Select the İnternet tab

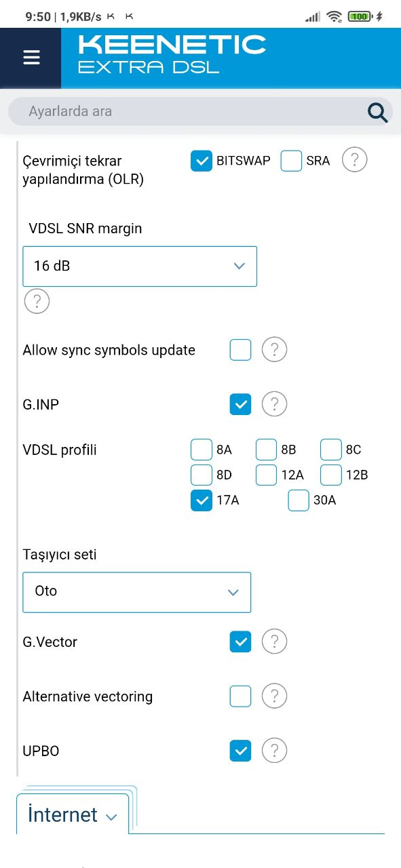pos(73,814)
